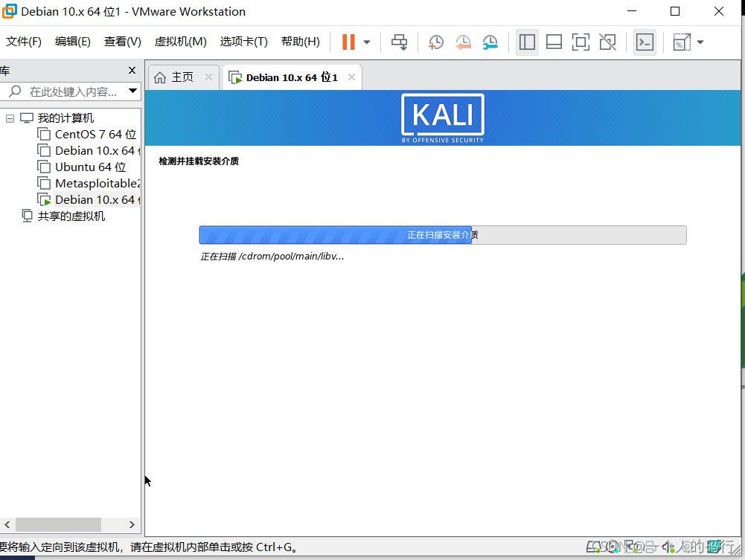Image resolution: width=745 pixels, height=560 pixels.
Task: Click the 检测并挂载安装介质 heading text
Action: (199, 161)
